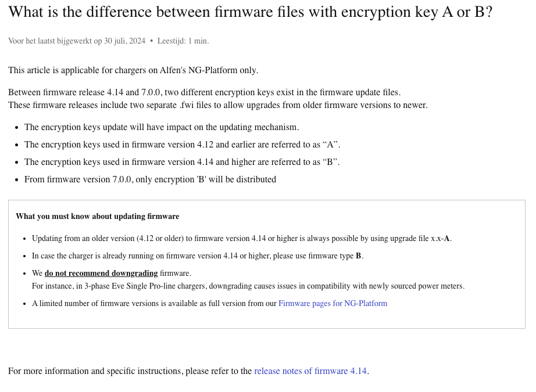Click the line about firmware release 4.14 and 7.0.0
The height and width of the screenshot is (392, 536).
coord(204,92)
